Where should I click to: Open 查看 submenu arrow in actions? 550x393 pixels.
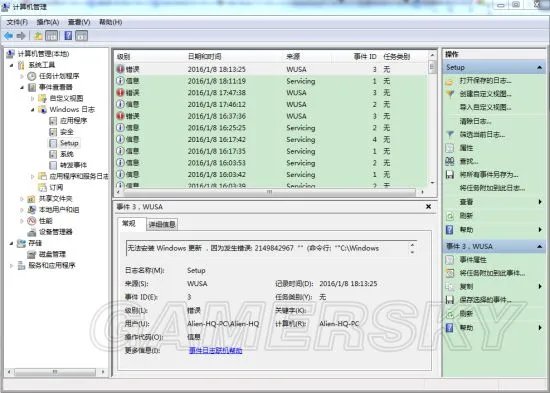540,202
